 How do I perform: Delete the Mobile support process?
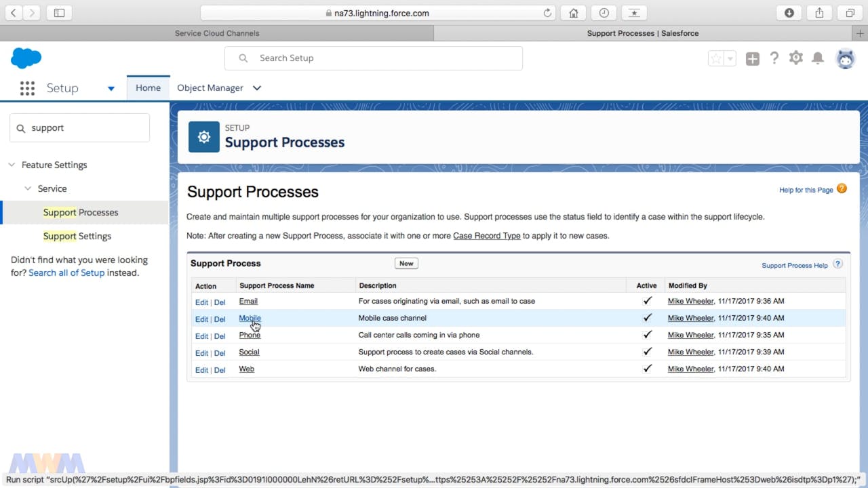[220, 319]
